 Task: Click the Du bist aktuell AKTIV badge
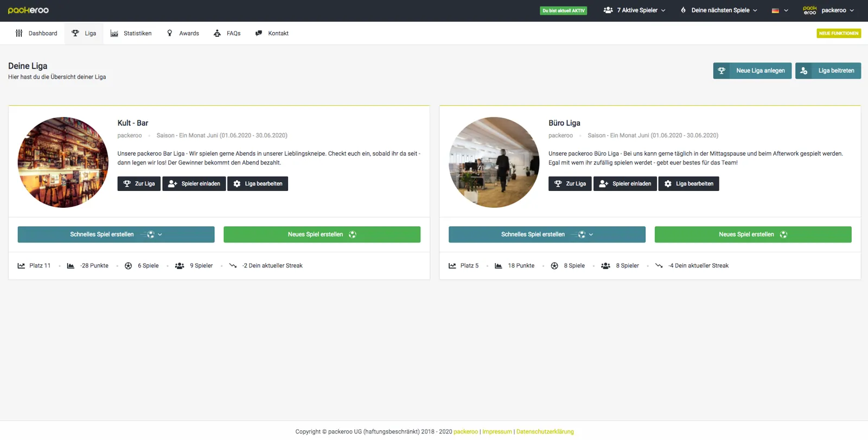564,10
